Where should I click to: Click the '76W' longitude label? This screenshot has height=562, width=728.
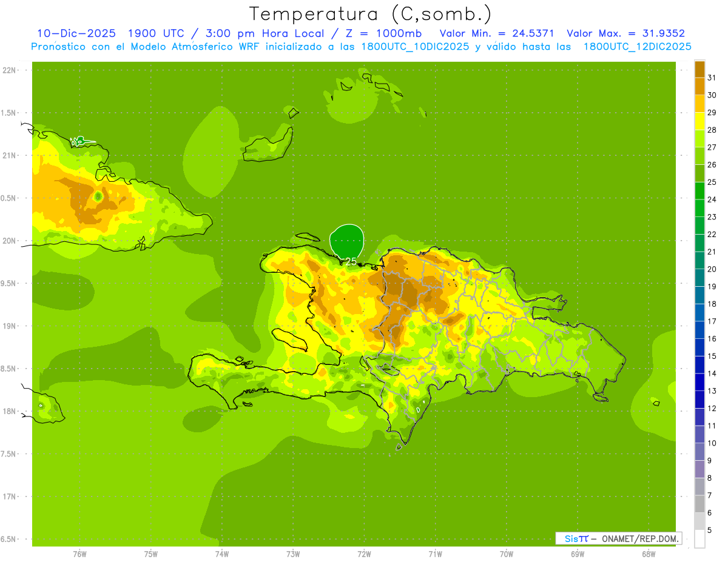point(79,554)
